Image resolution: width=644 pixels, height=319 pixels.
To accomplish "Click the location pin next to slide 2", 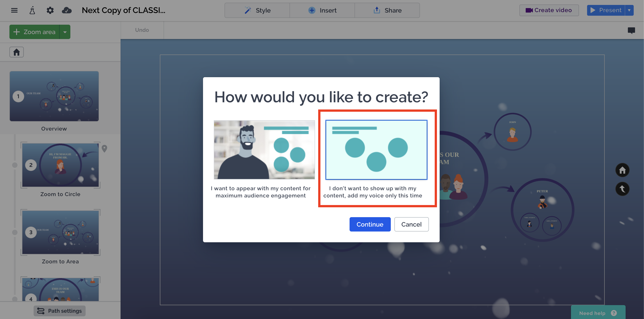I will click(x=104, y=149).
